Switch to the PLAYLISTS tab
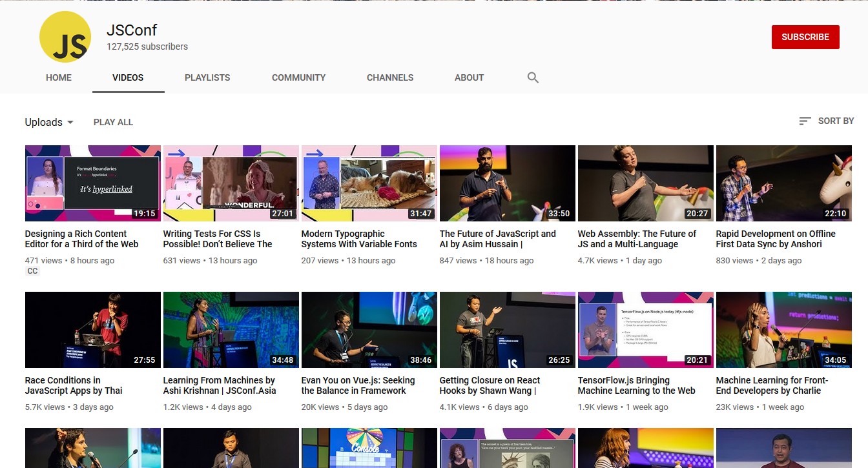Image resolution: width=868 pixels, height=468 pixels. tap(207, 77)
